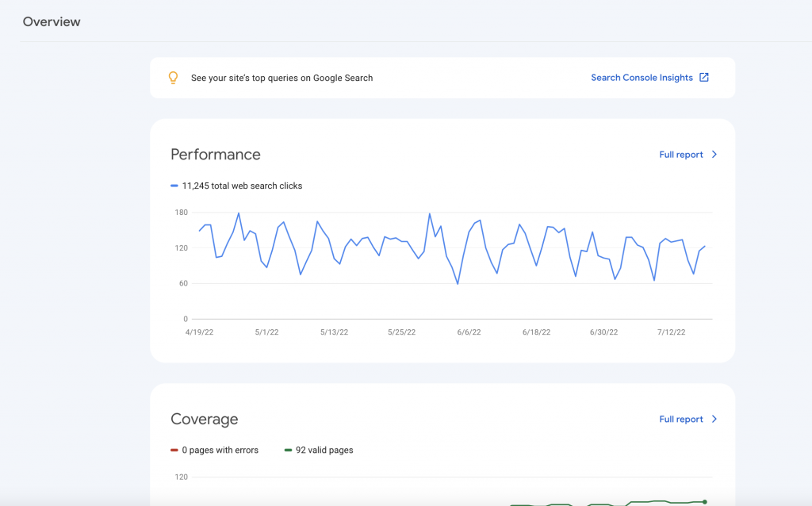Image resolution: width=812 pixels, height=506 pixels.
Task: Click the Performance card heading
Action: (x=216, y=155)
